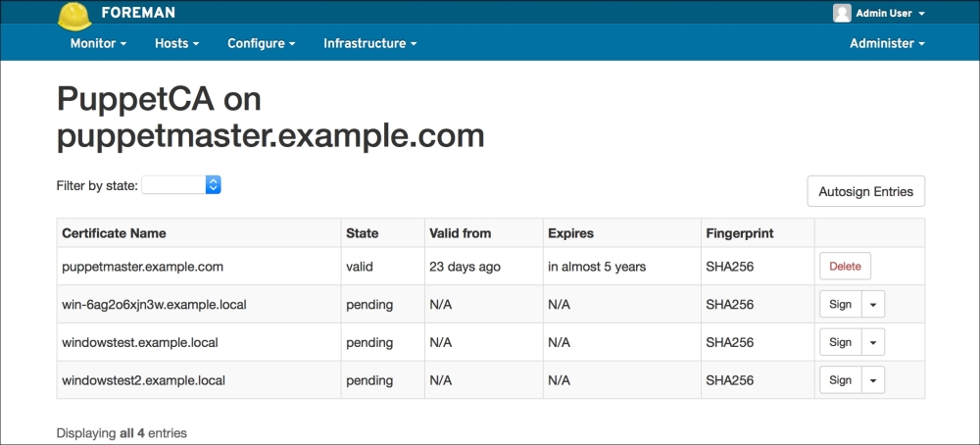Expand the caret for windowstest.example.local Sign
Viewport: 980px width, 445px height.
tap(873, 342)
